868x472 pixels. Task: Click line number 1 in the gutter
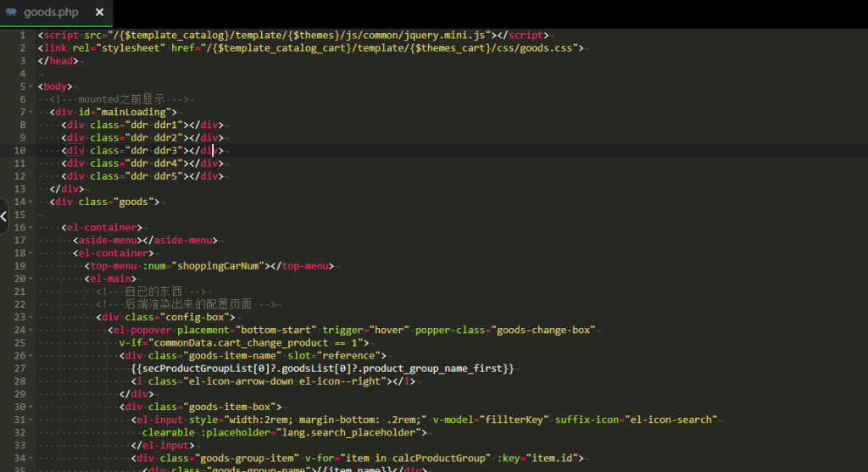coord(22,36)
